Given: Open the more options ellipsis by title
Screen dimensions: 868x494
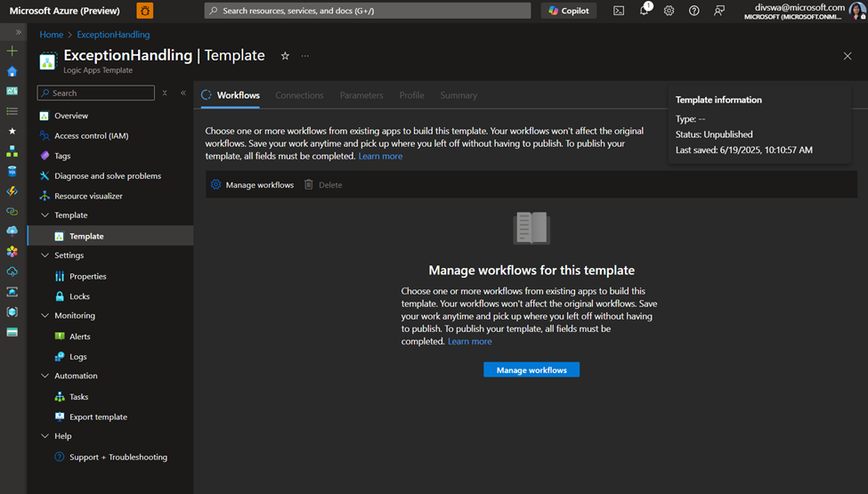Looking at the screenshot, I should pos(305,56).
